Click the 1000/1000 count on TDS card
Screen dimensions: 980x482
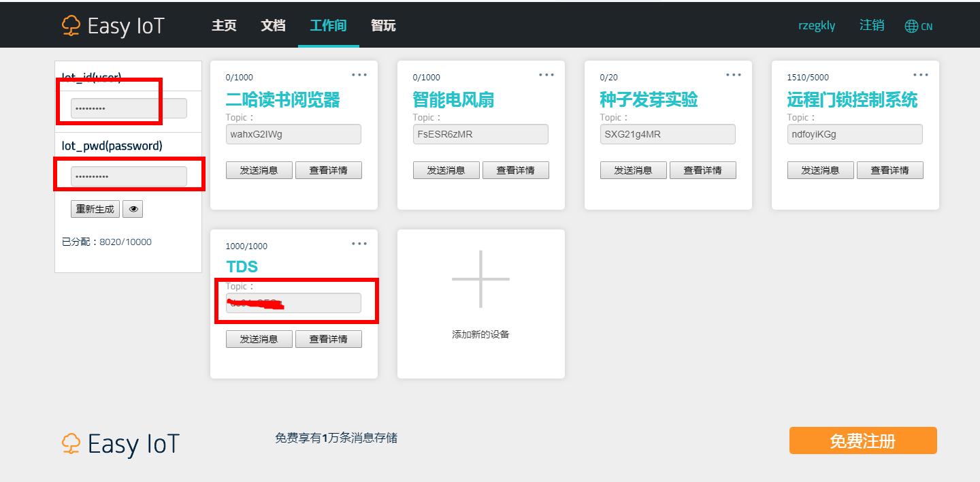246,246
